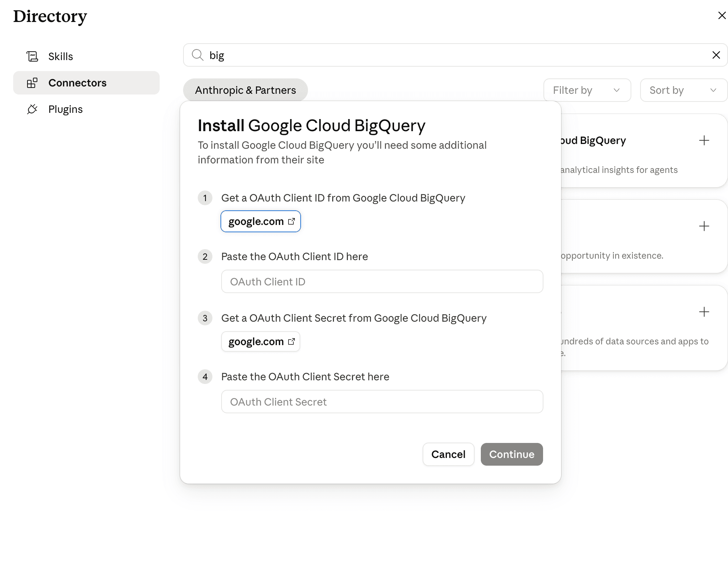Focus the OAuth Client Secret field

382,402
